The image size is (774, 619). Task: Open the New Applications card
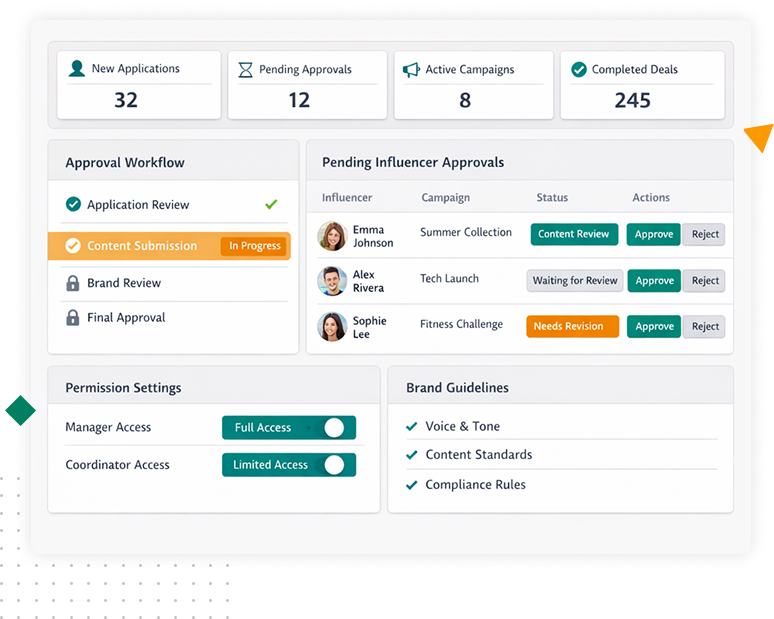tap(139, 85)
